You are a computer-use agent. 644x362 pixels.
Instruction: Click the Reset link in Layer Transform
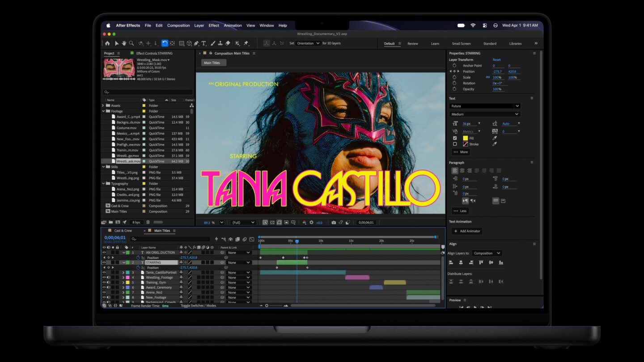point(496,60)
